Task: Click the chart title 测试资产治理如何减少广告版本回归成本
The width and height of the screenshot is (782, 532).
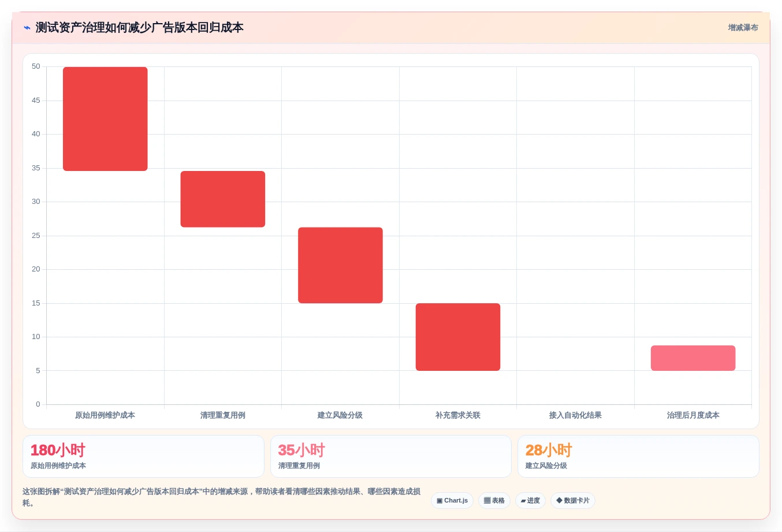Action: 139,28
